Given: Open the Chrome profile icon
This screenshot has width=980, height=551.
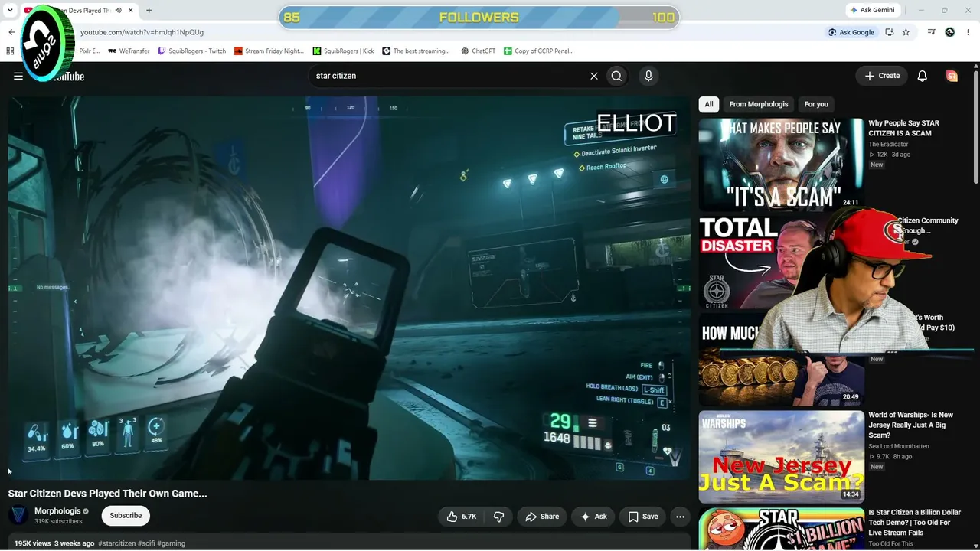Looking at the screenshot, I should pos(950,32).
